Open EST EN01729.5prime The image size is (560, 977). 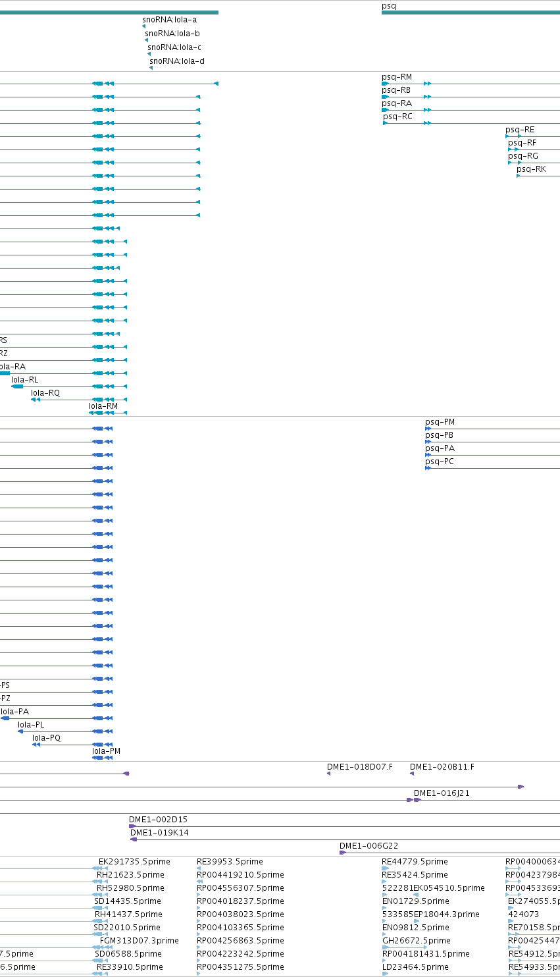[415, 901]
